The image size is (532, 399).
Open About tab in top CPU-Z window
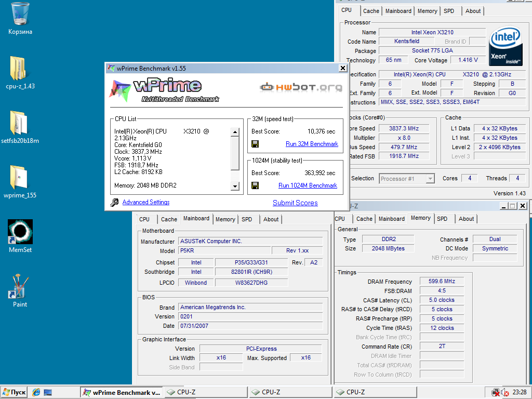473,11
